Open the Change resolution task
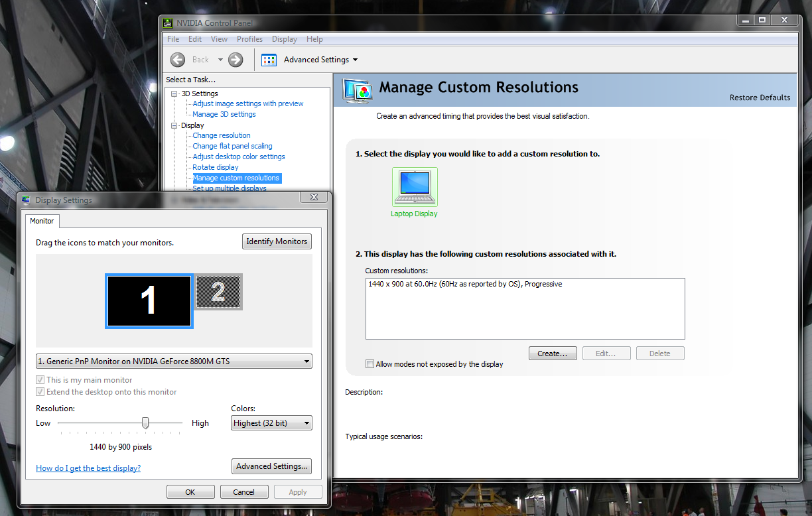 pyautogui.click(x=222, y=135)
